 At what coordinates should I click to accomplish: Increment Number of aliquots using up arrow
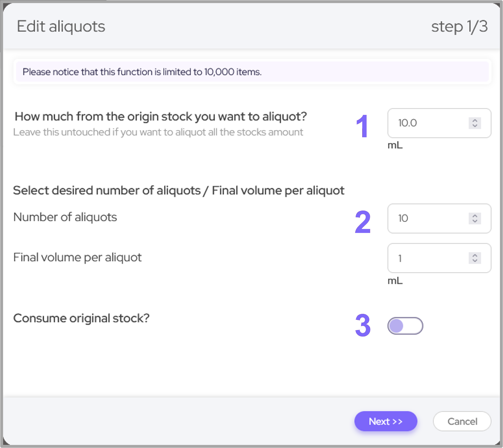click(475, 216)
